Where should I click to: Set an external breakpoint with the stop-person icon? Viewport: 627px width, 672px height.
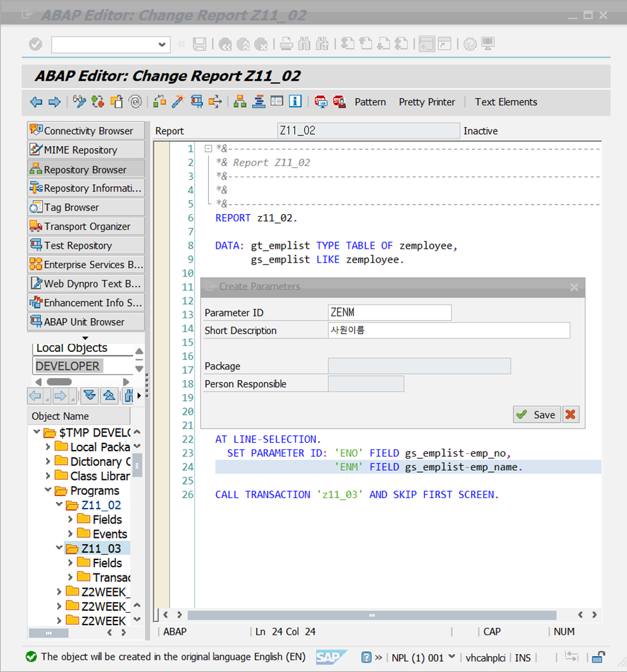coord(340,101)
